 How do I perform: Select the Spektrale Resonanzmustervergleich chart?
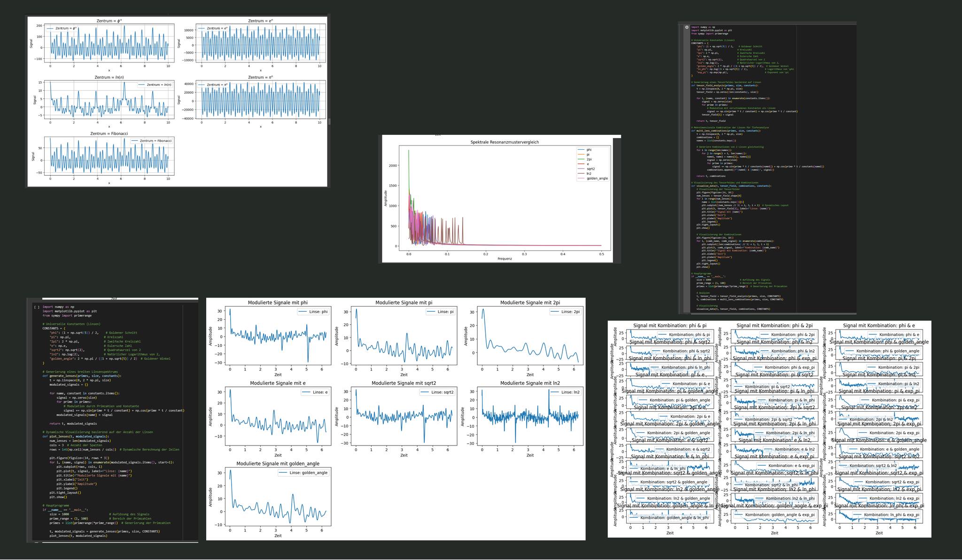tap(505, 197)
